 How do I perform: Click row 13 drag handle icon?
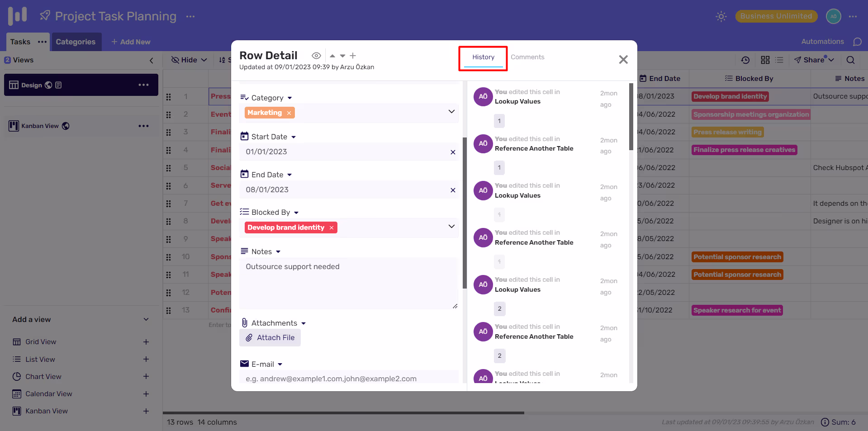coord(169,311)
